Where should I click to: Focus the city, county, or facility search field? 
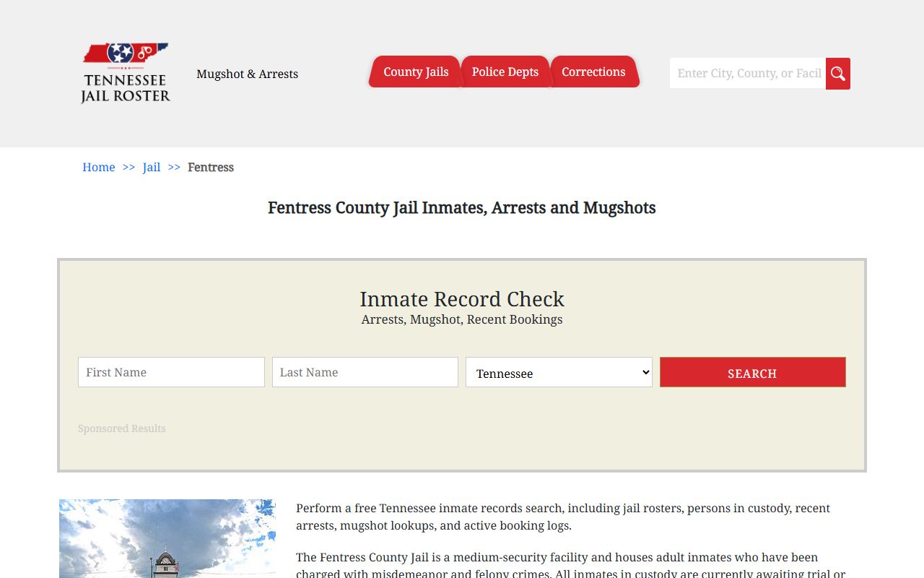coord(748,73)
